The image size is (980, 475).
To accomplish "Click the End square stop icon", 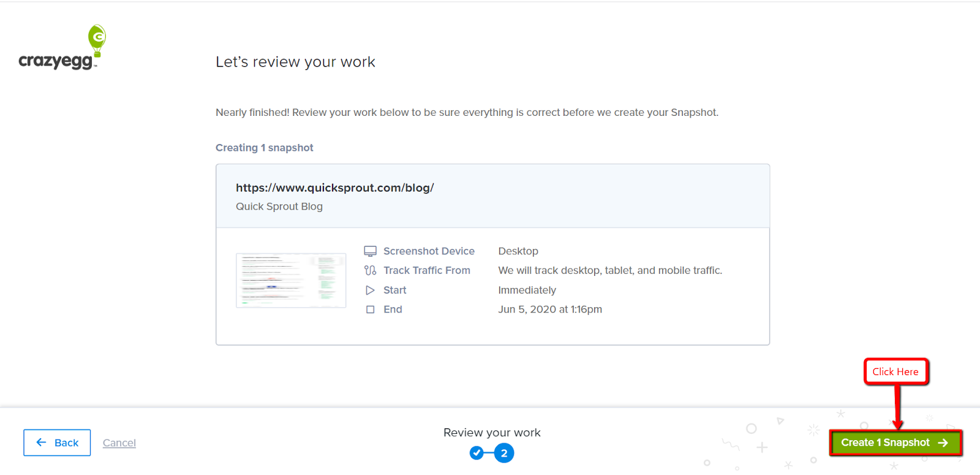I will pyautogui.click(x=370, y=310).
